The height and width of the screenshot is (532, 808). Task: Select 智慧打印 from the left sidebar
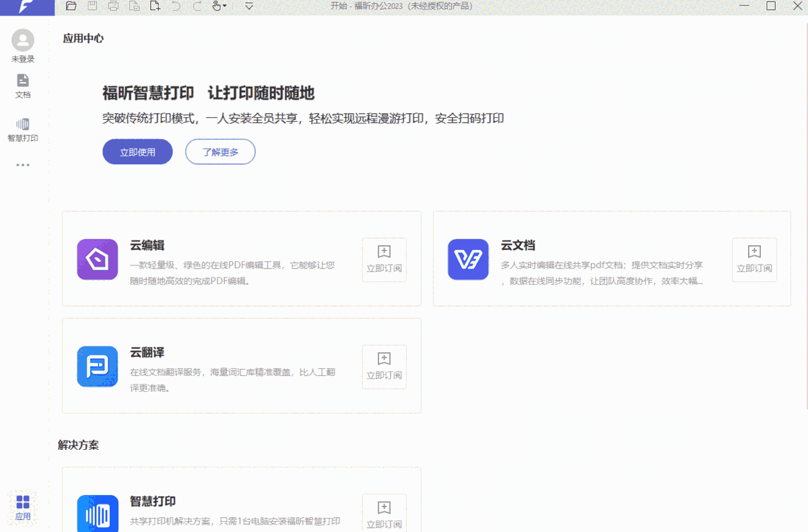point(23,128)
